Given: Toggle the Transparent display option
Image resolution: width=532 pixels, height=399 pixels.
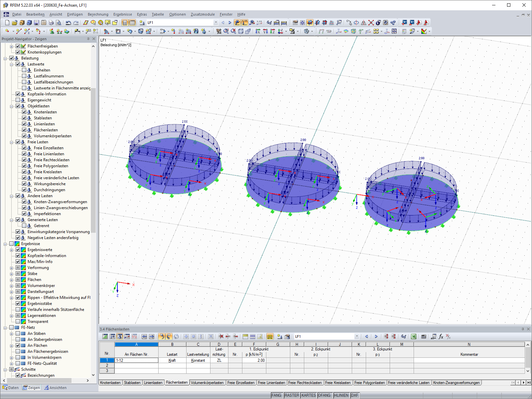Looking at the screenshot, I should point(18,322).
